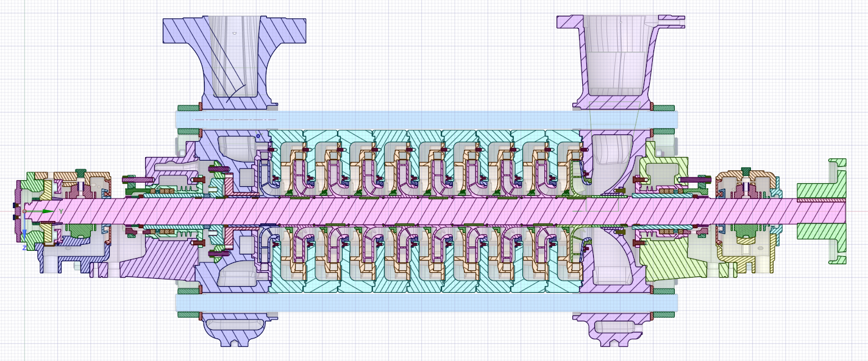The image size is (868, 361).
Task: Click the Z axis label
Action: pos(24,248)
